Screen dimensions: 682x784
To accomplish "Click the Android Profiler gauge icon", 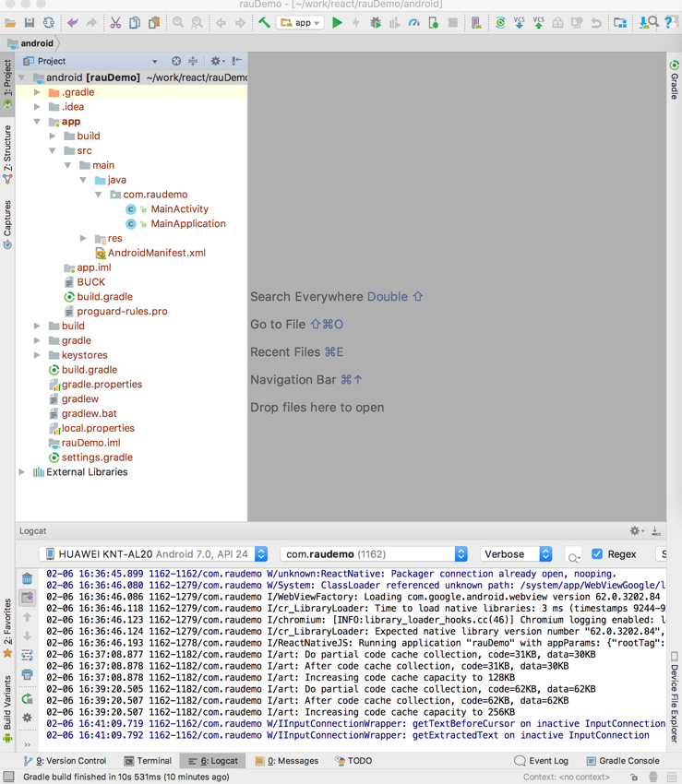I will [413, 23].
